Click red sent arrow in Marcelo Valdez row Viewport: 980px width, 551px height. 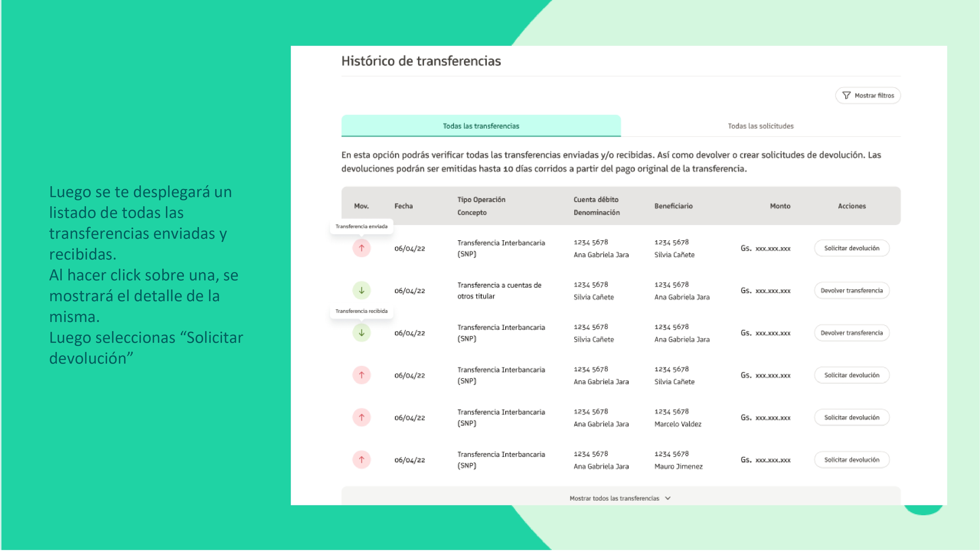(x=361, y=418)
